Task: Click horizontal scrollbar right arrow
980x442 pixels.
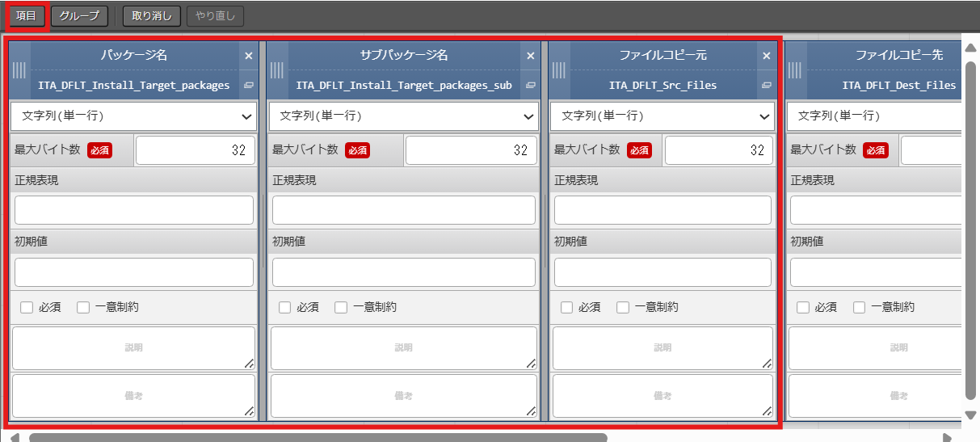Action: 947,437
